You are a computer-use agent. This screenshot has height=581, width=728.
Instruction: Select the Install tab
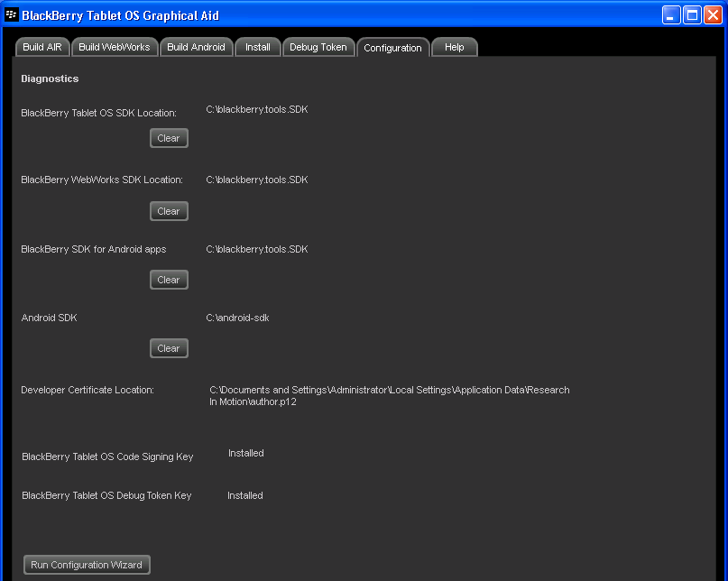pos(258,47)
